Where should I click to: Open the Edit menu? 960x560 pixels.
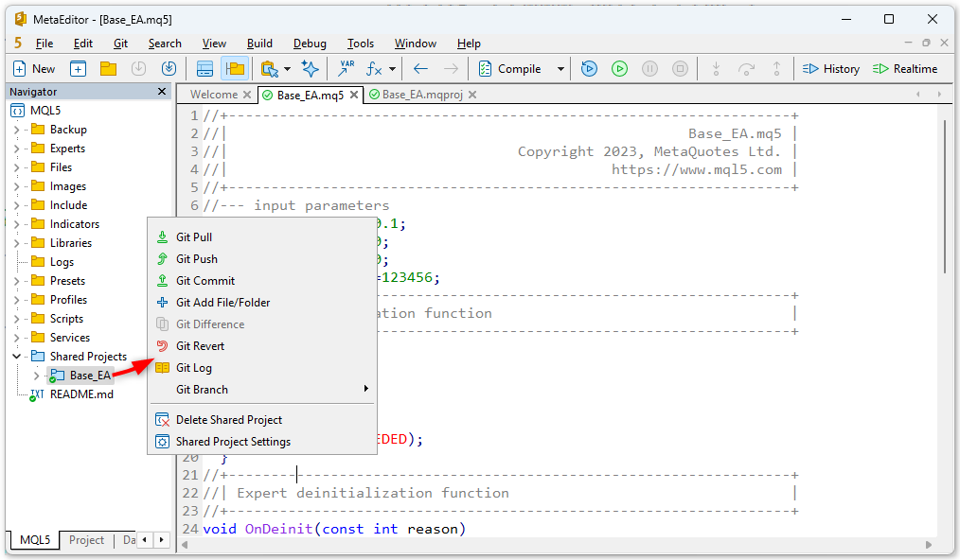(x=82, y=44)
